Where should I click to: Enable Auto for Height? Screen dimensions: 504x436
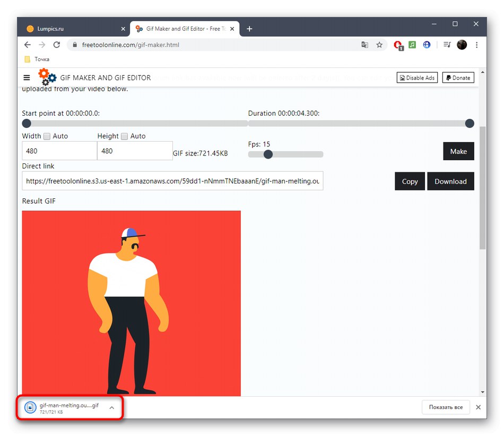124,136
